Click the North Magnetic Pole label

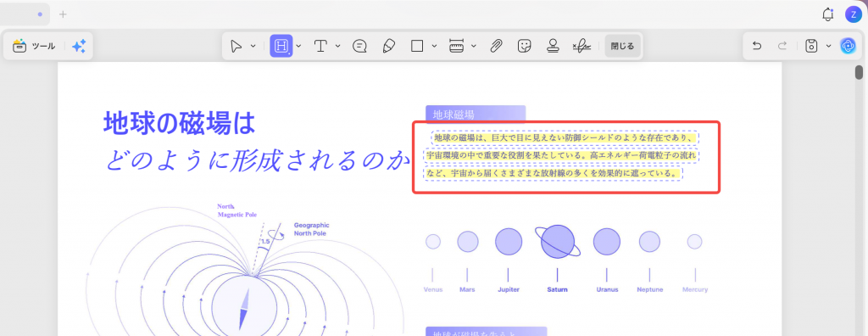(237, 210)
